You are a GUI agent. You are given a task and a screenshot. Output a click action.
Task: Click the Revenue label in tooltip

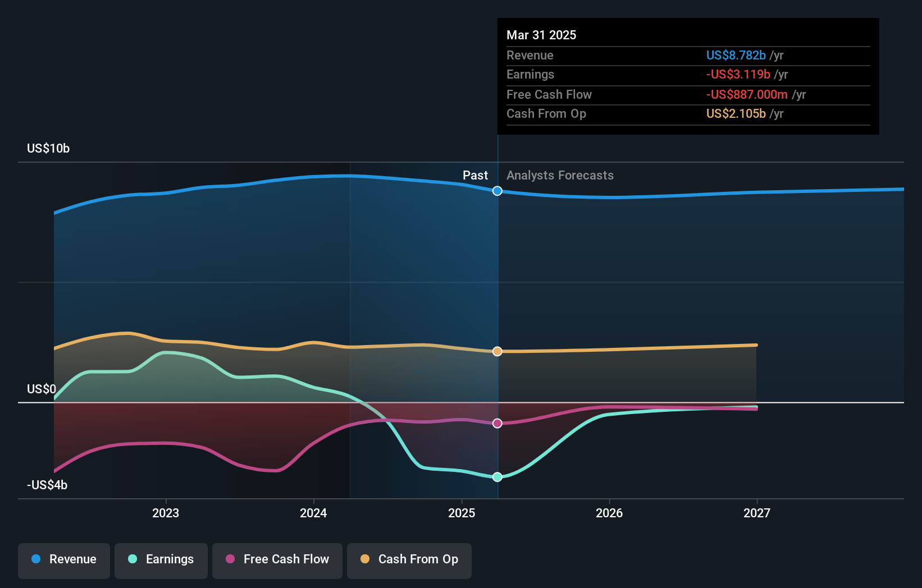click(530, 55)
